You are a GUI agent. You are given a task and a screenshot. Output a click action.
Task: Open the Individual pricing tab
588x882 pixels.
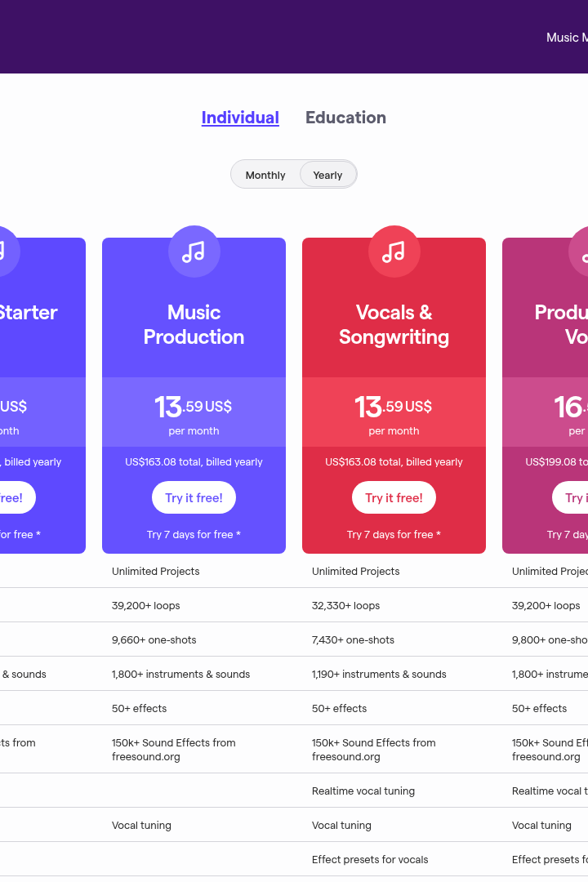[240, 118]
